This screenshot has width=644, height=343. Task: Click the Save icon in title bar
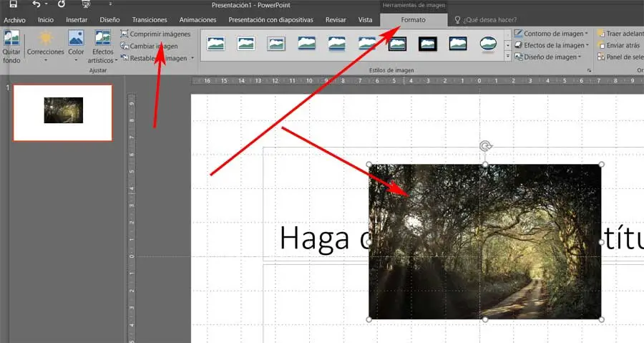[13, 4]
